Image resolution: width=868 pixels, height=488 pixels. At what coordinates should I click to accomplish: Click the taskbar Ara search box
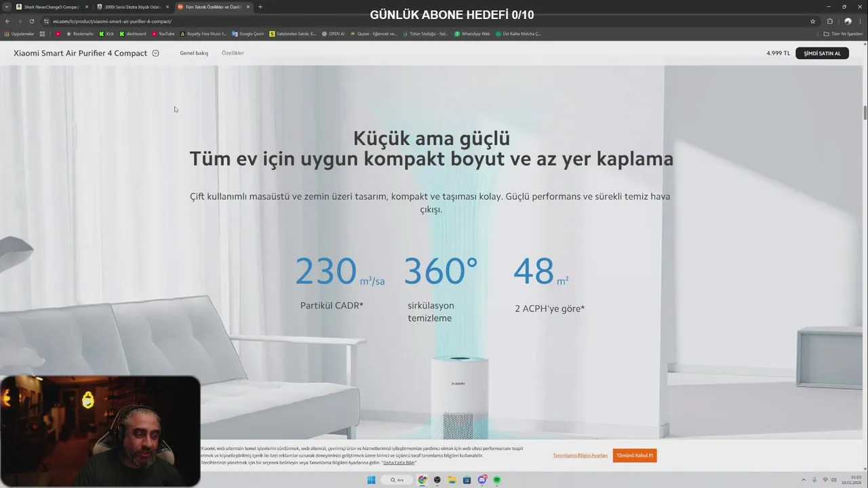[397, 480]
